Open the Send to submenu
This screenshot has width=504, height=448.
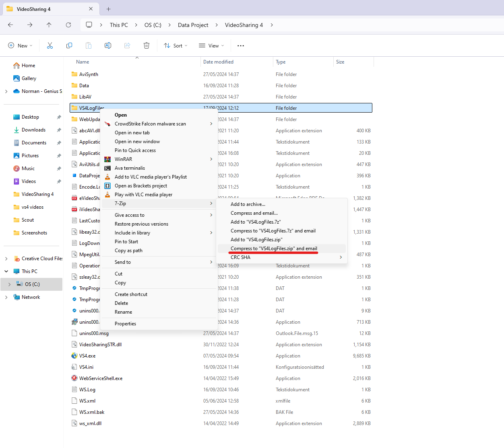[159, 262]
